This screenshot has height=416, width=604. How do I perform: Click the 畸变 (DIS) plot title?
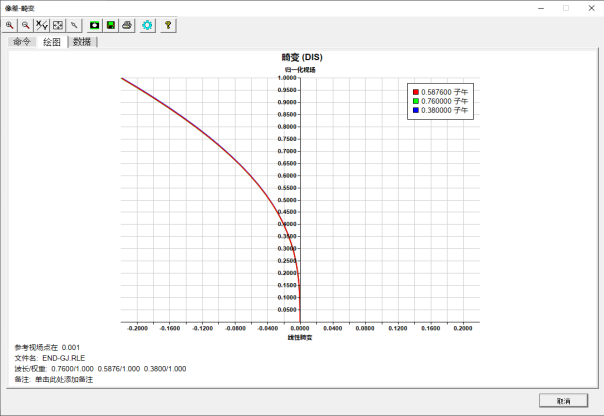pyautogui.click(x=302, y=57)
